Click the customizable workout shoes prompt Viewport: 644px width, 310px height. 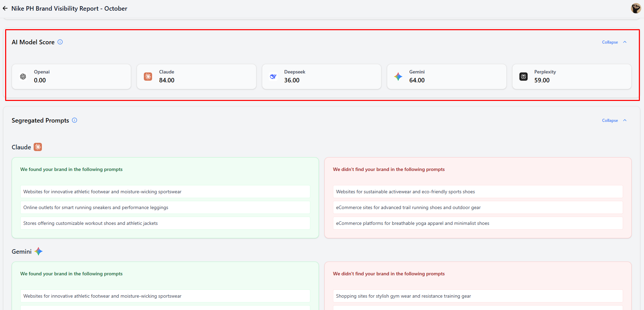(165, 223)
